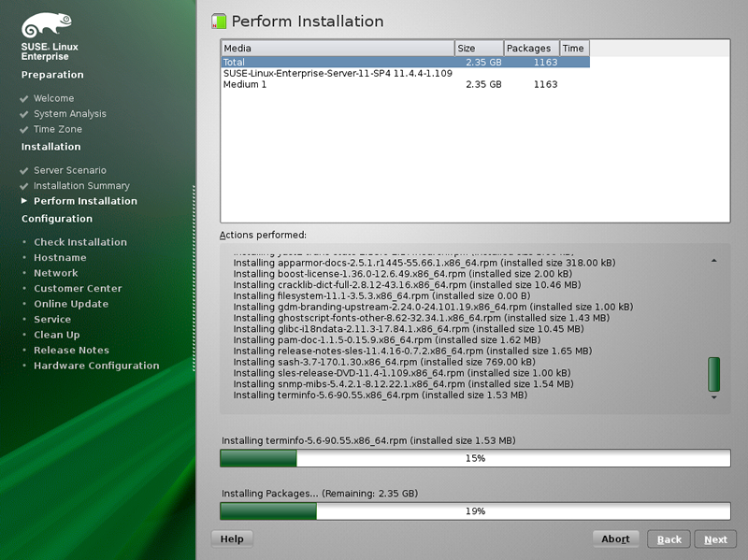Select the Service step
Screen dimensions: 748x560
click(52, 319)
